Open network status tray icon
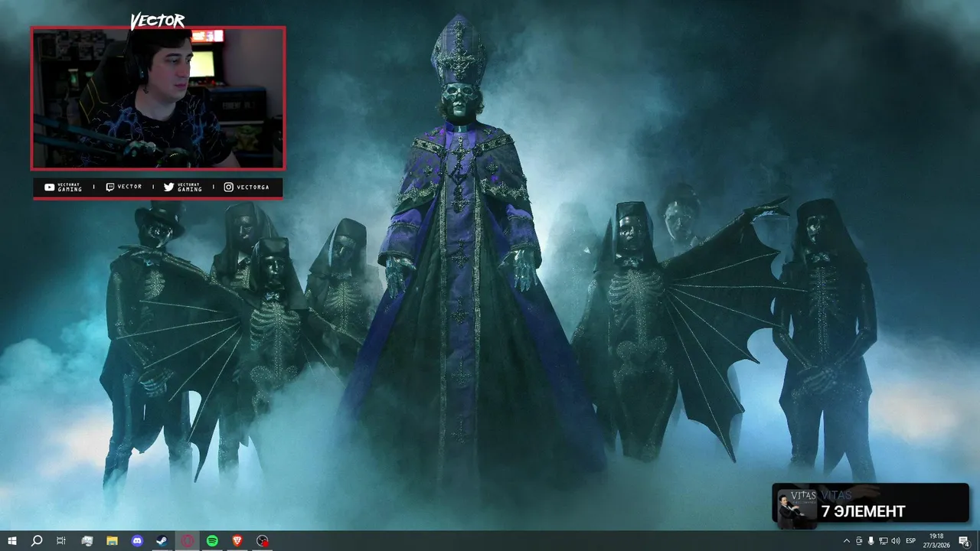 point(883,541)
